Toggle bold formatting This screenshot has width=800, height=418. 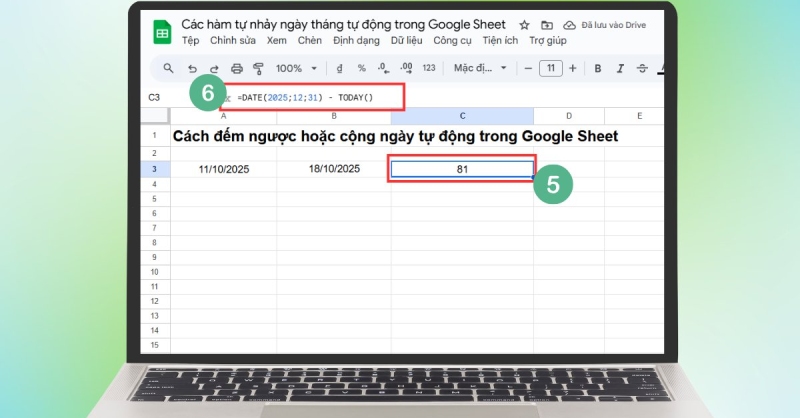pos(597,68)
